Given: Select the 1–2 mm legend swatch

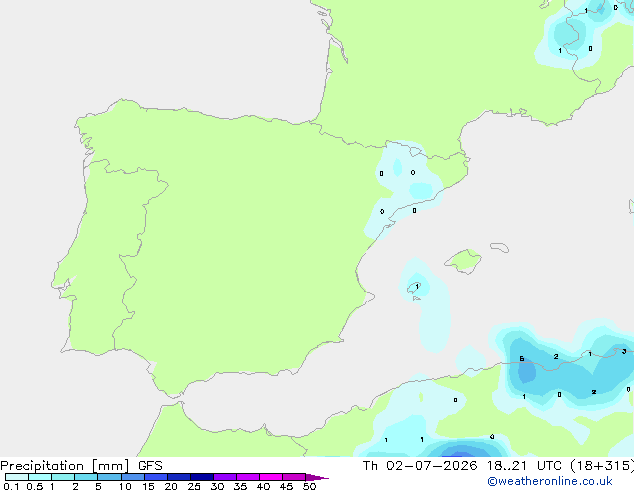Looking at the screenshot, I should point(63,477).
